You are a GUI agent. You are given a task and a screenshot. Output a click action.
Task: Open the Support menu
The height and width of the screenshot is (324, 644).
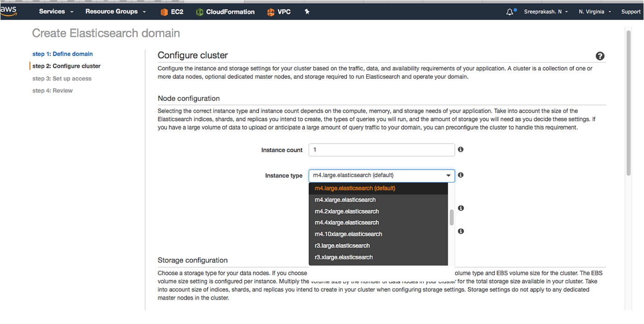coord(631,11)
